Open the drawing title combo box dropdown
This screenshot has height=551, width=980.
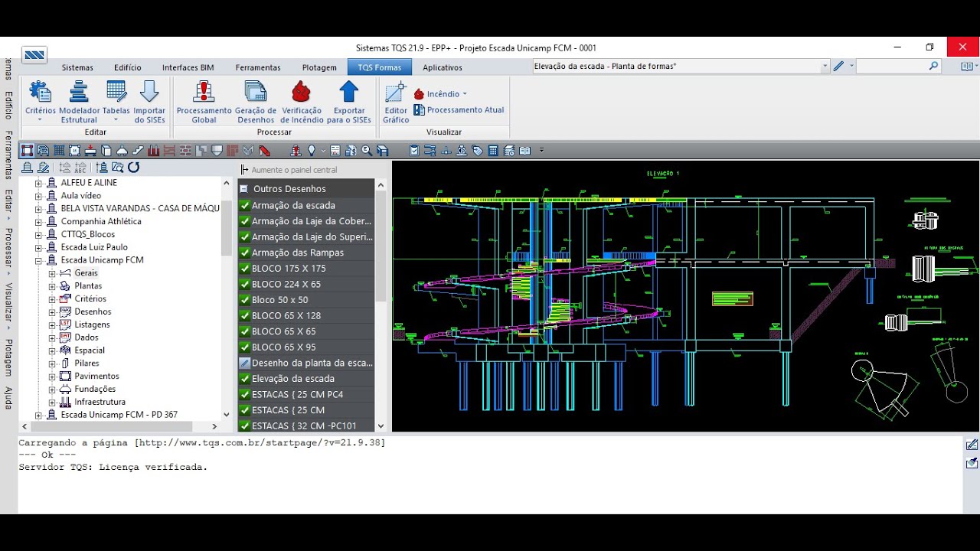[x=825, y=67]
